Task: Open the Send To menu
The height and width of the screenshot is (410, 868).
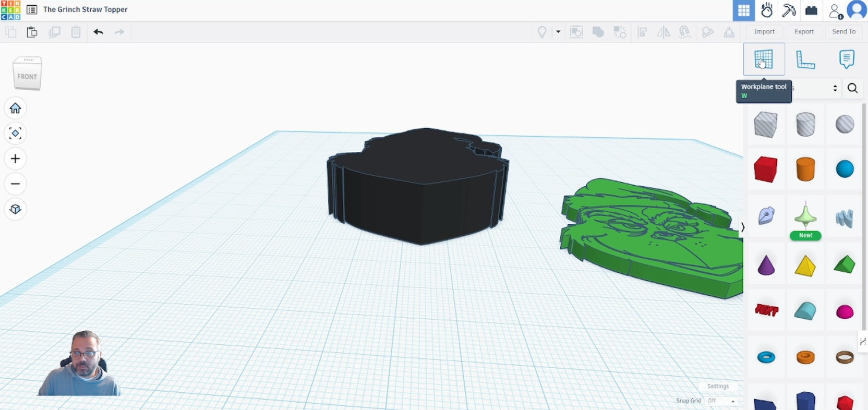Action: [x=843, y=32]
